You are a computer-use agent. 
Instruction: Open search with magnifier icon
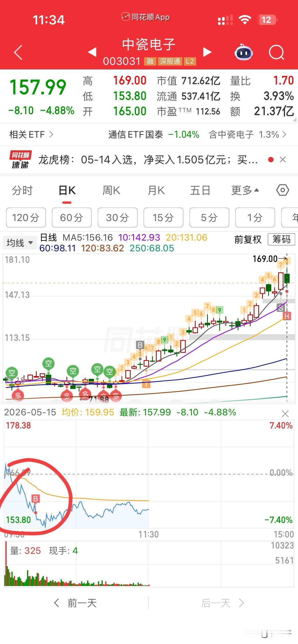276,52
